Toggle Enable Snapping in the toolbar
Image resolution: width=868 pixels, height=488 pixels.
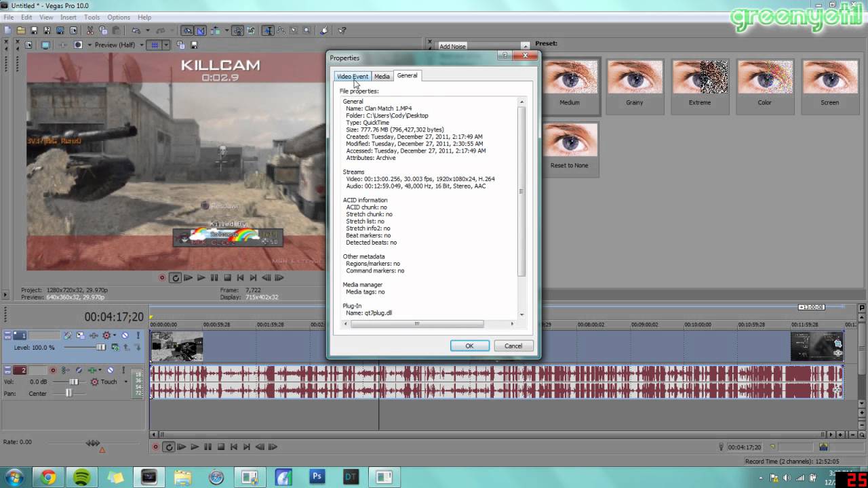(x=187, y=30)
